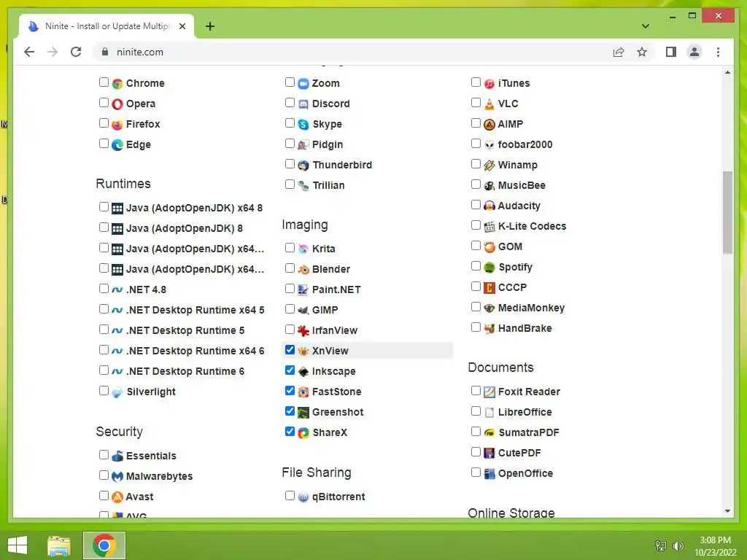The image size is (747, 560).
Task: Close the Ninite tab
Action: (x=182, y=26)
